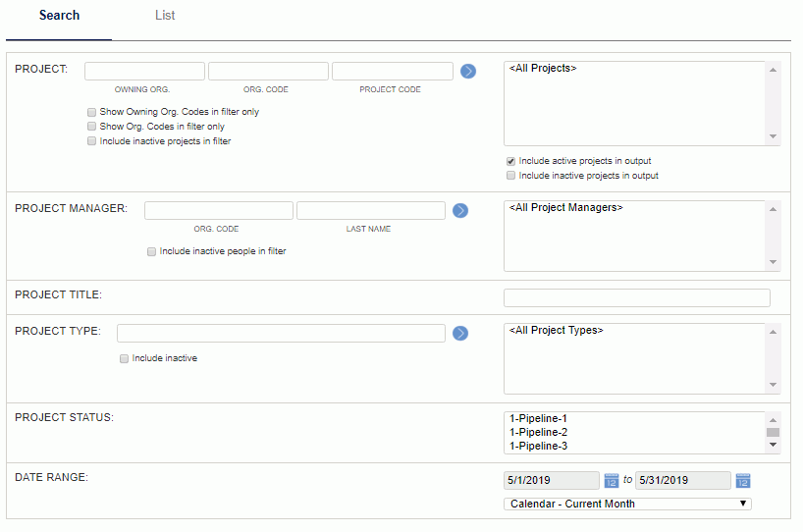The image size is (803, 532).
Task: Select 1-Pipeline-2 in the Project Status list
Action: tap(538, 432)
